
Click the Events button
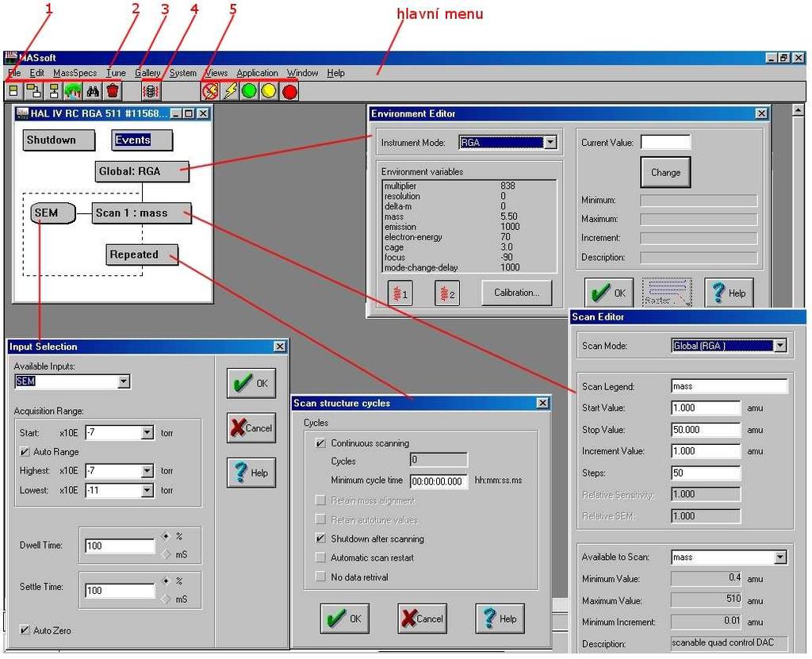coord(142,140)
